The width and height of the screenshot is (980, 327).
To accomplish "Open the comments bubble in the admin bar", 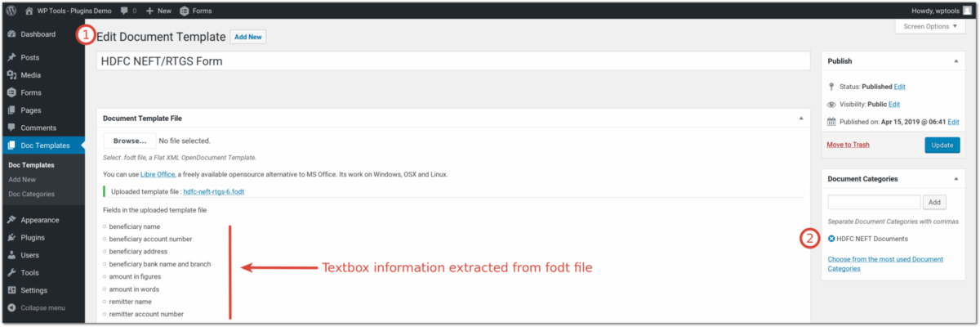I will pyautogui.click(x=127, y=11).
